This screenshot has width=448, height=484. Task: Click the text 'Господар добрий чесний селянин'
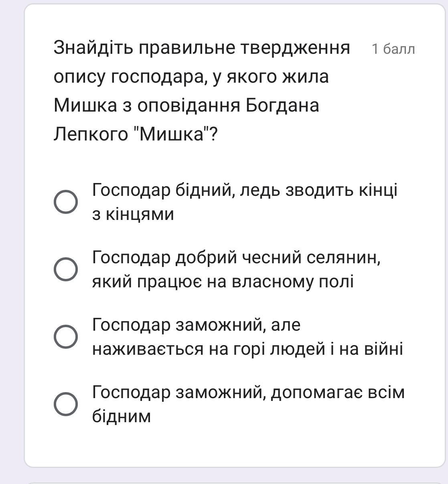click(x=236, y=258)
